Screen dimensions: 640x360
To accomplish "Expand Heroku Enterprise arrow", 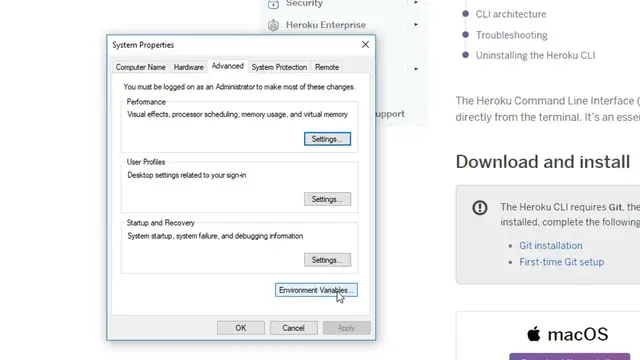I will pos(416,24).
